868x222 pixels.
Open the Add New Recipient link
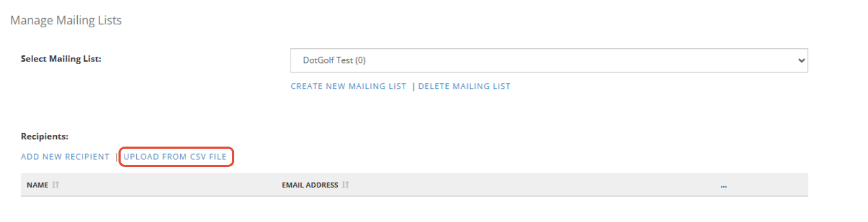65,157
